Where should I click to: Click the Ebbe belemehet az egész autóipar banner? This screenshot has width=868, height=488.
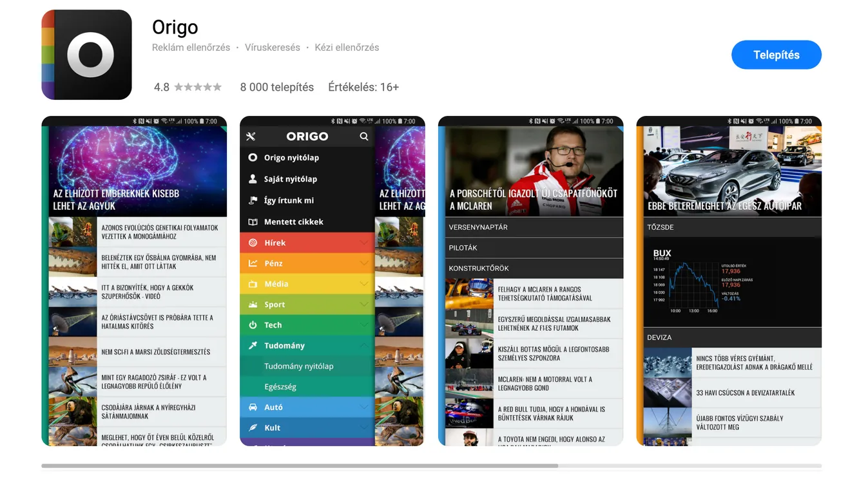(x=733, y=171)
